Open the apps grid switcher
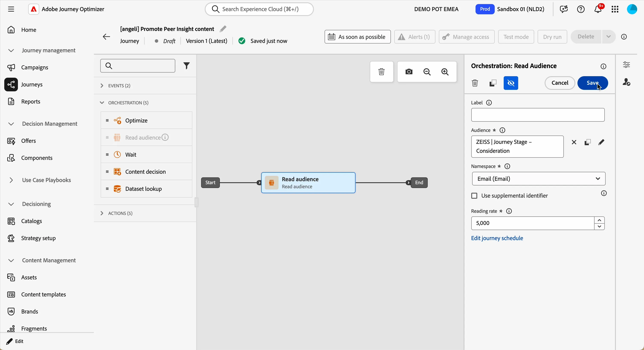 [x=615, y=9]
